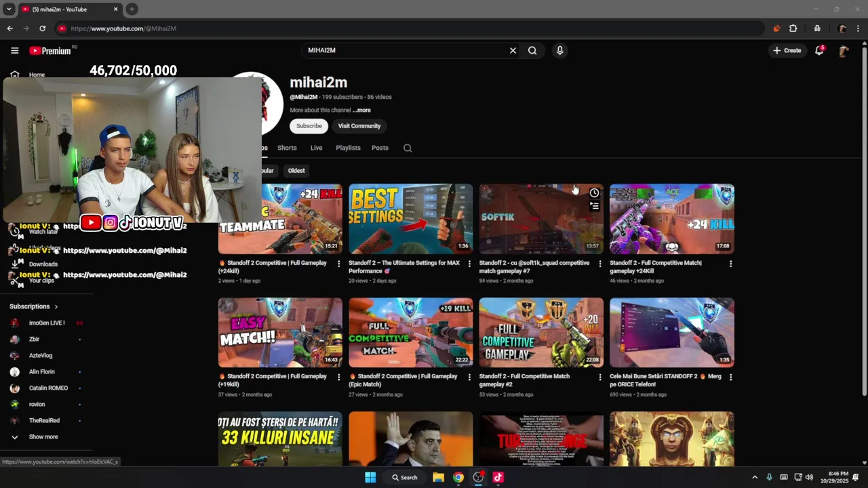The height and width of the screenshot is (488, 868).
Task: Open Windows taskbar Search
Action: [x=404, y=477]
